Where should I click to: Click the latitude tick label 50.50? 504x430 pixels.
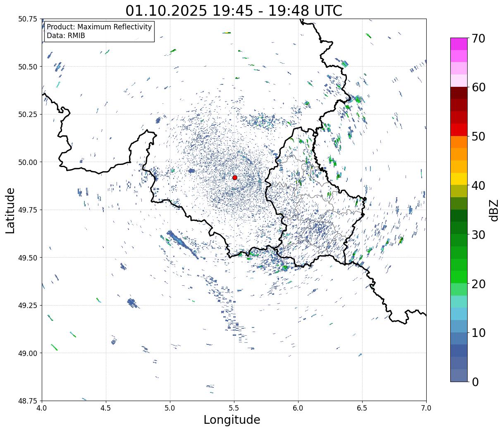pyautogui.click(x=28, y=67)
